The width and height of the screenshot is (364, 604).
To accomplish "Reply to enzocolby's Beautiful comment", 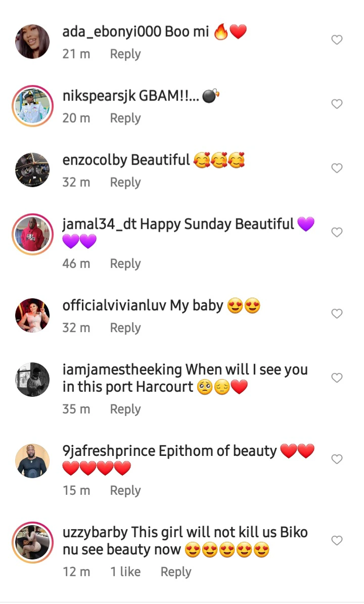I will [x=125, y=182].
